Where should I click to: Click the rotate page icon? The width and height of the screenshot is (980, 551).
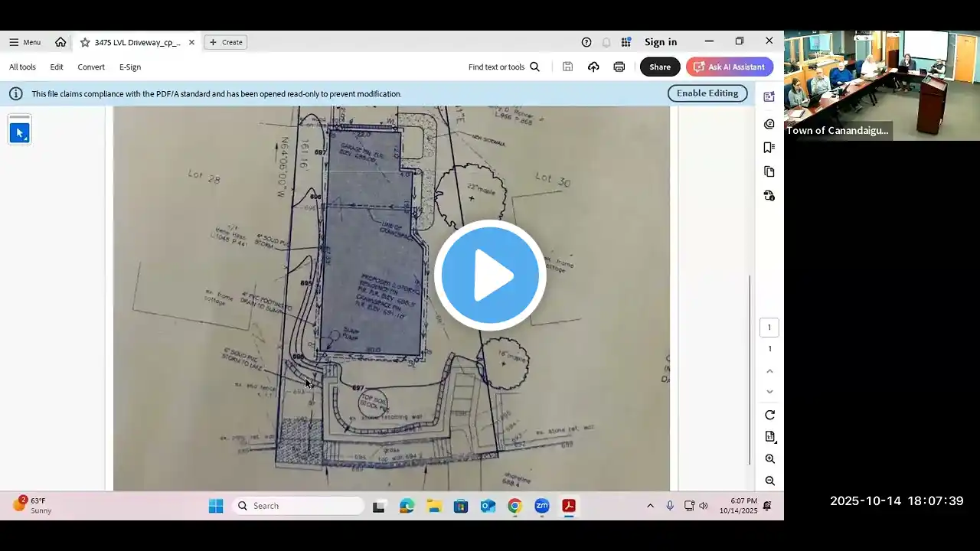click(x=769, y=415)
